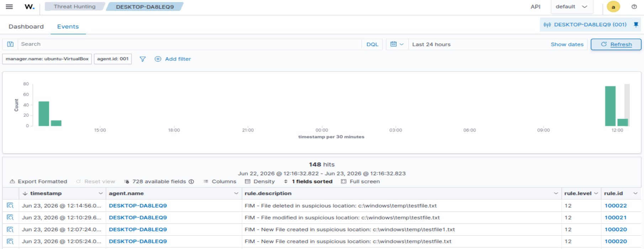
Task: Click the pin icon next to DESKTOP-DA8LEQ9 (001)
Action: tap(636, 25)
